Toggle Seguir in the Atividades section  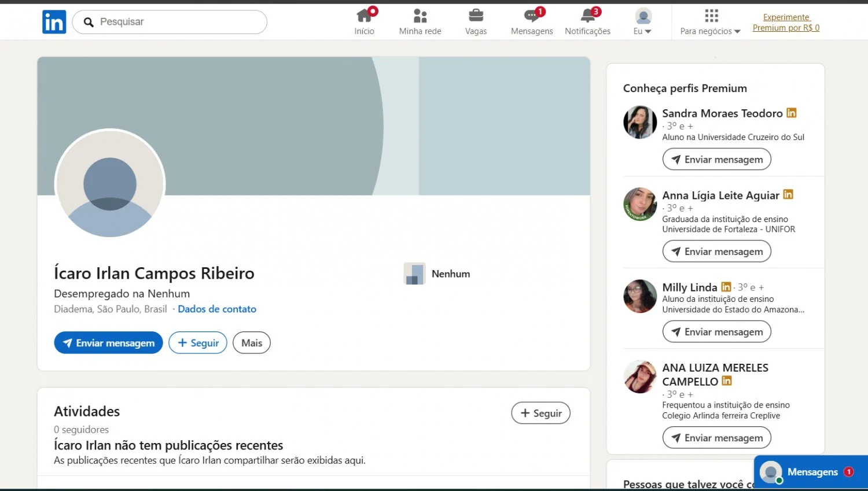[x=540, y=413]
